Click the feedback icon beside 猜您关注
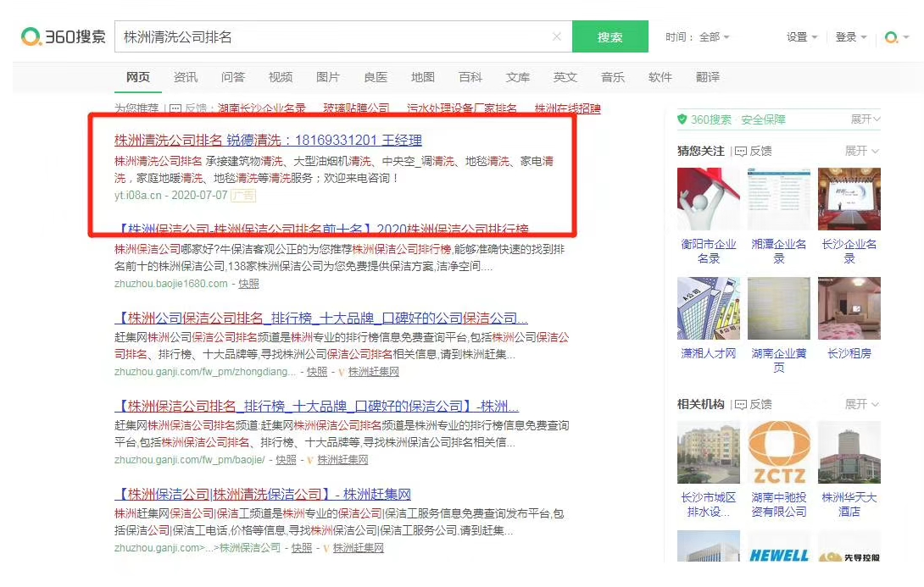This screenshot has width=924, height=587. pos(741,152)
